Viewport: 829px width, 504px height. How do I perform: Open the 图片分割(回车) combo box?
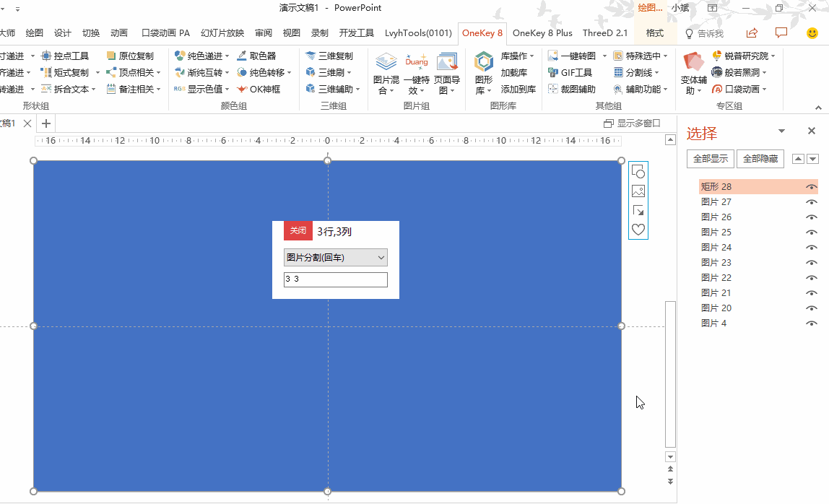[335, 257]
